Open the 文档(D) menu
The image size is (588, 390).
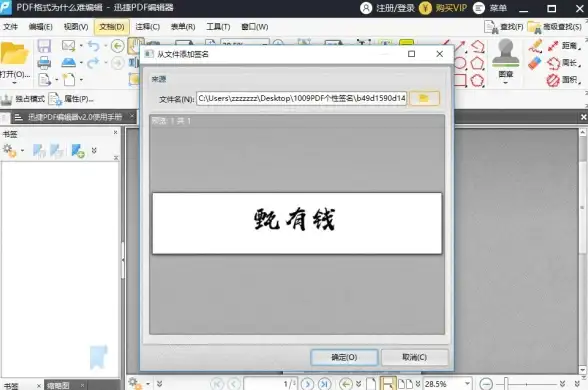[x=112, y=27]
